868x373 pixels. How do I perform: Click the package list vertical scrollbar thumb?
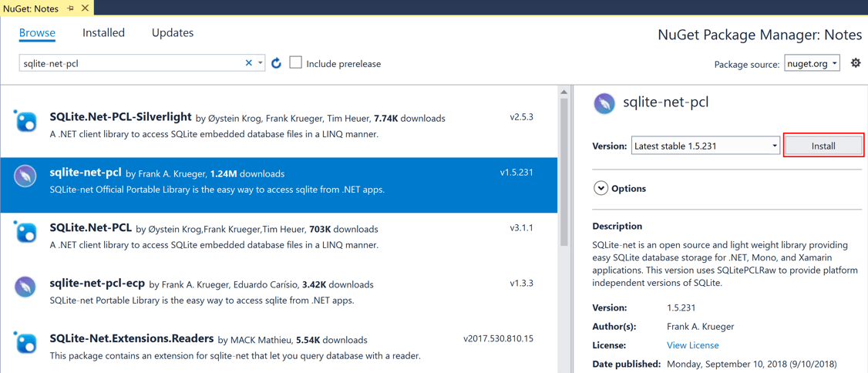(564, 172)
